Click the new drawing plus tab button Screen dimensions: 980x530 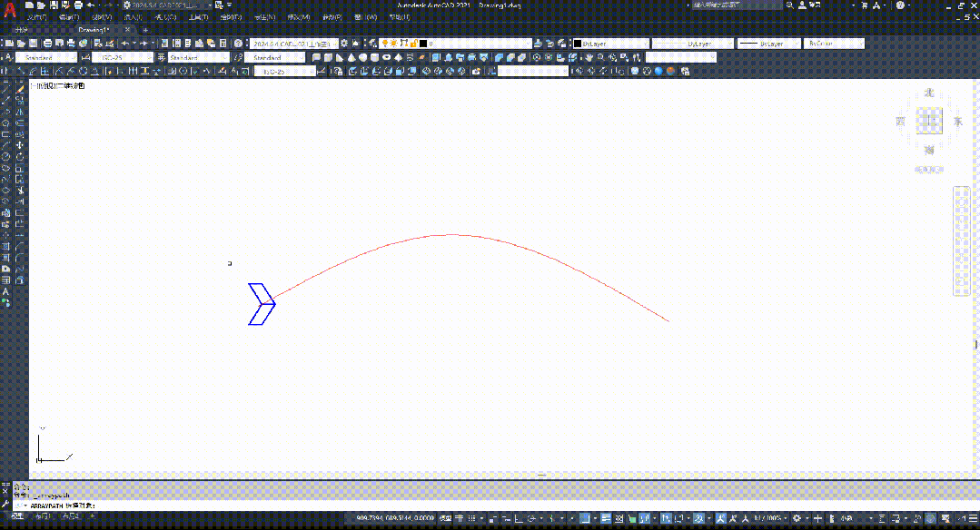145,30
